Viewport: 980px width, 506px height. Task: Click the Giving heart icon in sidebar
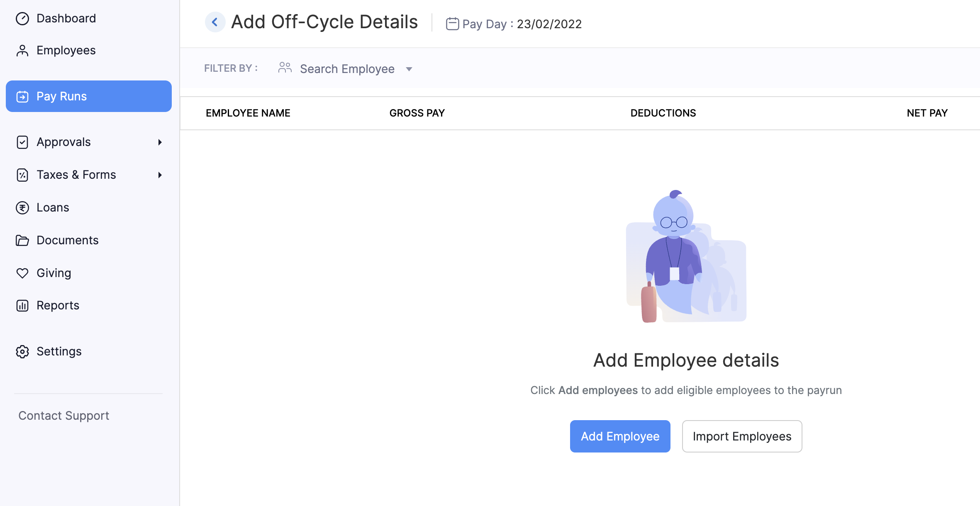pos(22,272)
